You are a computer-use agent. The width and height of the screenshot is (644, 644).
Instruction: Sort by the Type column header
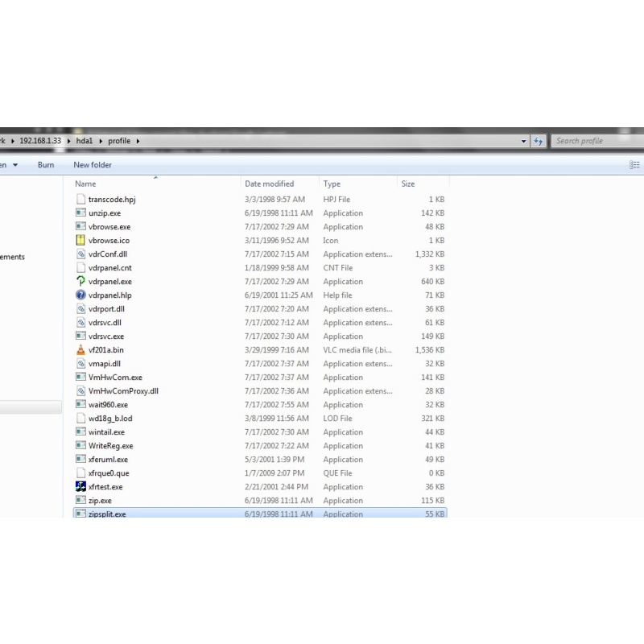click(332, 184)
